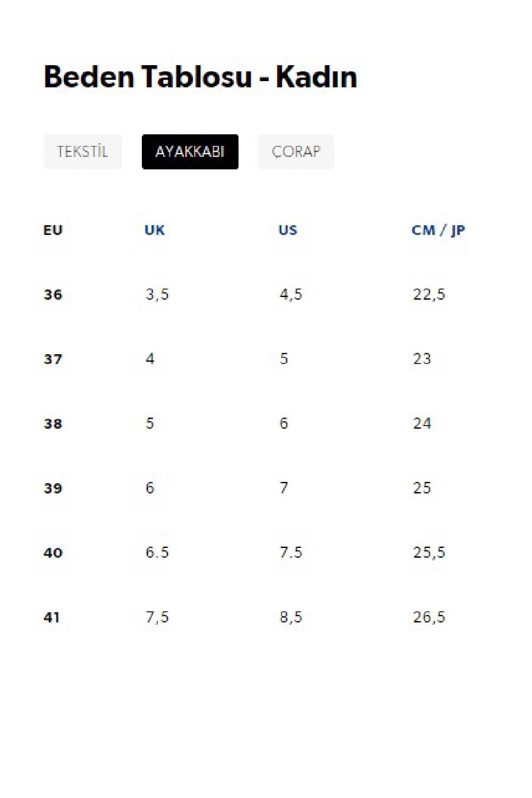532x798 pixels.
Task: Click US size 4,5 cell
Action: click(x=291, y=294)
